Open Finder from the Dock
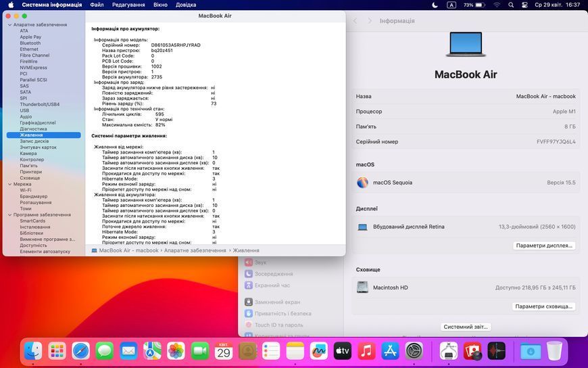Image resolution: width=588 pixels, height=368 pixels. [x=33, y=352]
